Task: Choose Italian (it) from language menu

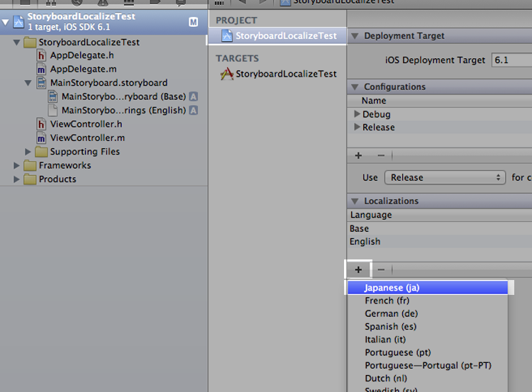Action: pyautogui.click(x=428, y=340)
